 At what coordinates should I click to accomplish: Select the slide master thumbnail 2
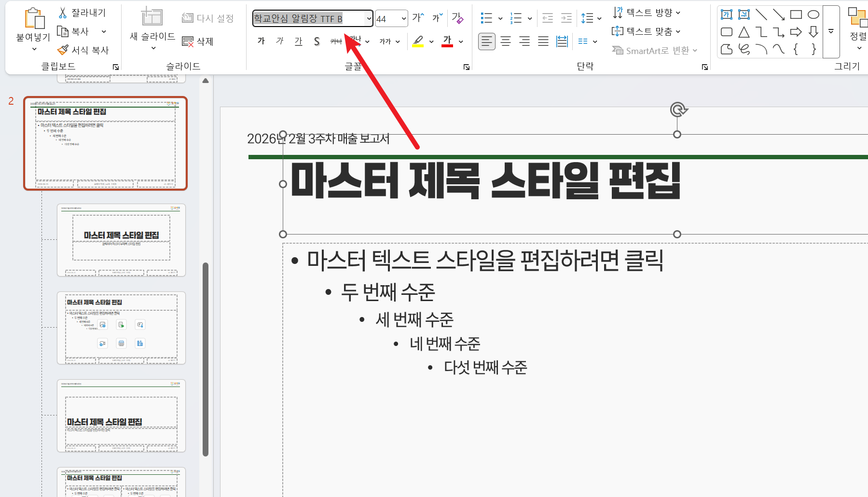pyautogui.click(x=105, y=143)
